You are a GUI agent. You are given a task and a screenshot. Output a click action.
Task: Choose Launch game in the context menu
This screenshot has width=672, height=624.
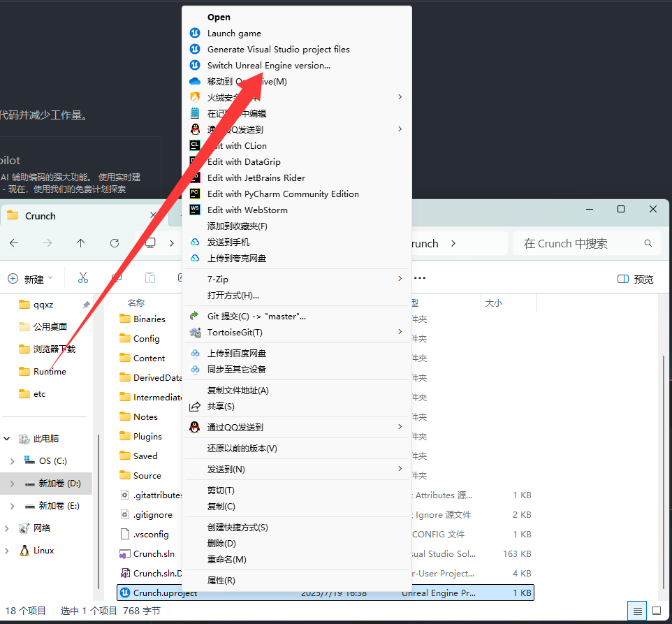point(234,34)
